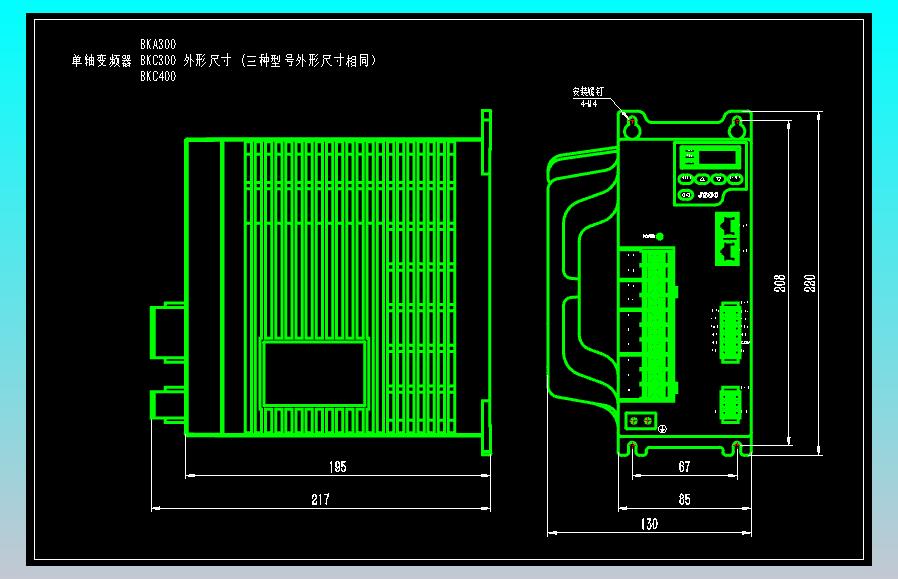This screenshot has height=579, width=898.
Task: Click the round power indicator on front panel
Action: pyautogui.click(x=659, y=237)
